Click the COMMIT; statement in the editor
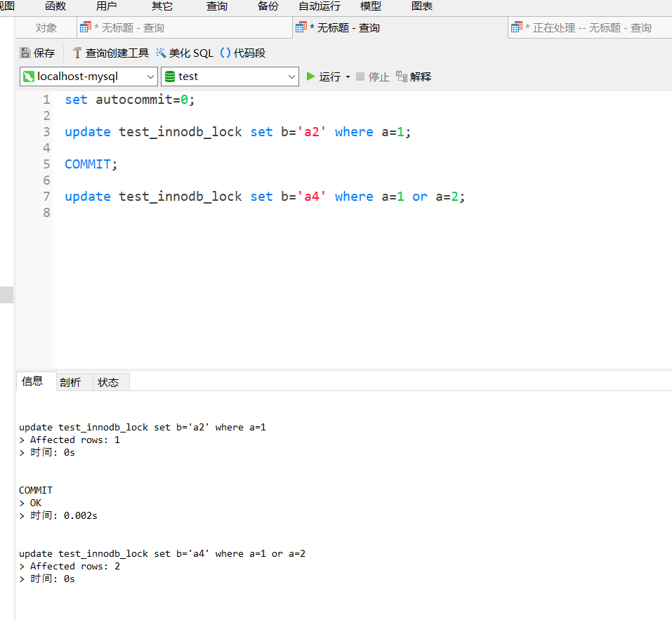This screenshot has width=672, height=620. pos(91,164)
